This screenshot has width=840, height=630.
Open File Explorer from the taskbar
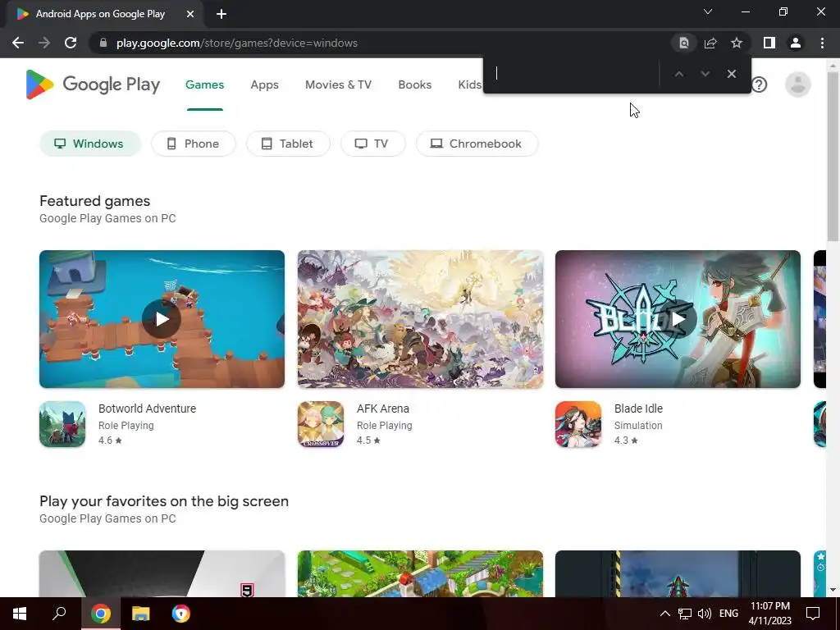141,614
